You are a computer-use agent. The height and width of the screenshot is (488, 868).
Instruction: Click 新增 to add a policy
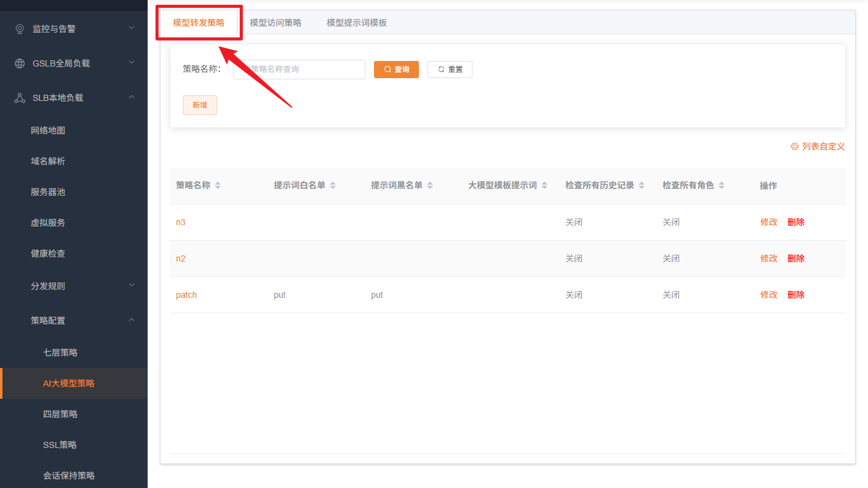tap(200, 105)
